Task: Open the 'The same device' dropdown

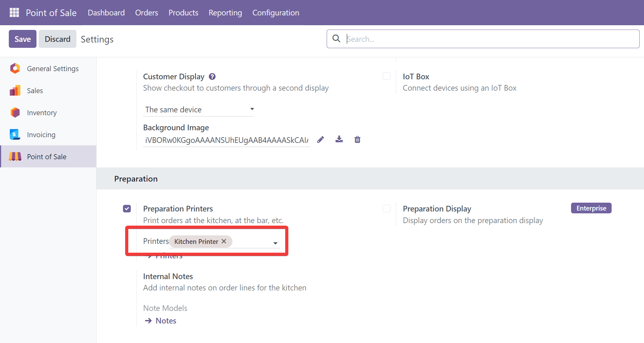Action: point(199,110)
